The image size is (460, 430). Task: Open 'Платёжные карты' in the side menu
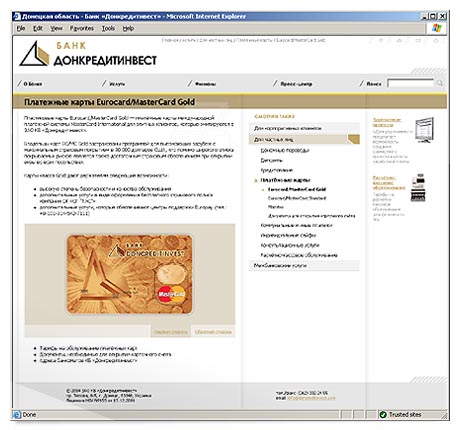[285, 180]
